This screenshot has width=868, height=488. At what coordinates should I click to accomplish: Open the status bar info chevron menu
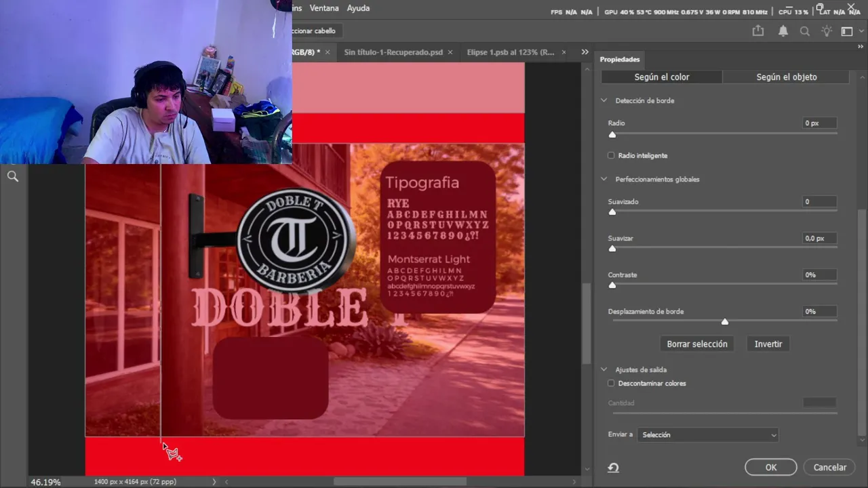pos(214,482)
